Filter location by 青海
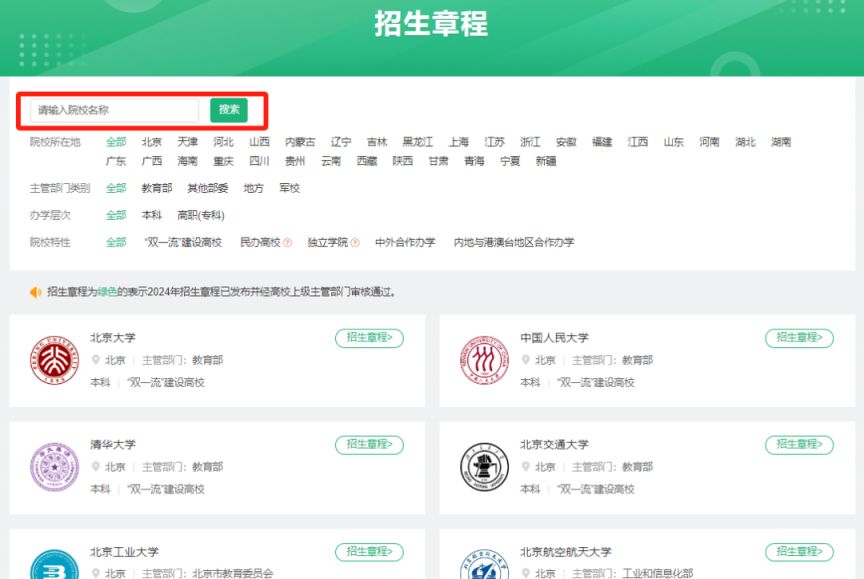864x579 pixels. 474,161
